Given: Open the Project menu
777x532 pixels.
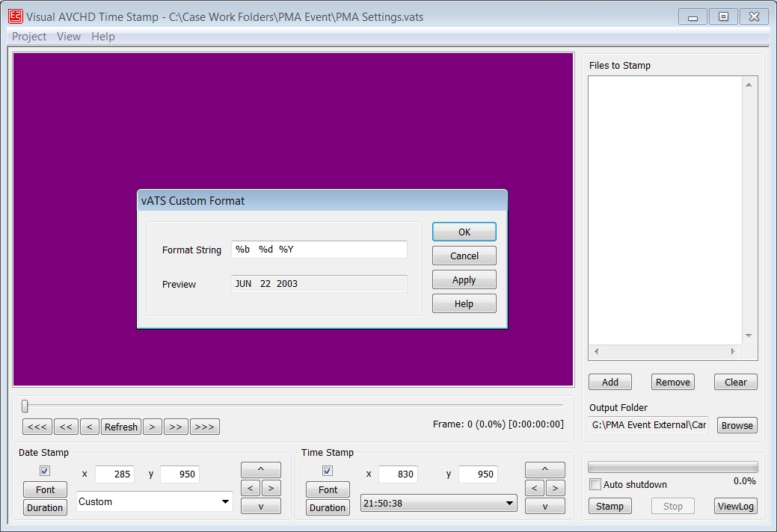Looking at the screenshot, I should coord(28,37).
